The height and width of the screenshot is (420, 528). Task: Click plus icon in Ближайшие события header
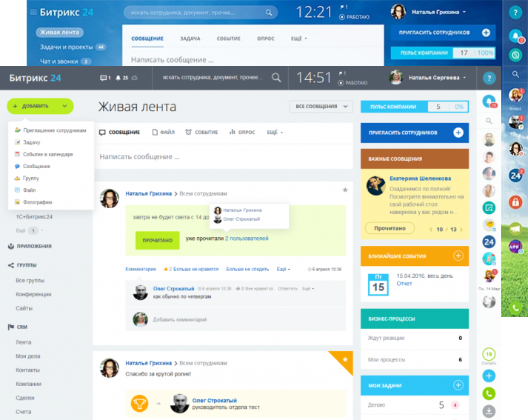point(458,256)
